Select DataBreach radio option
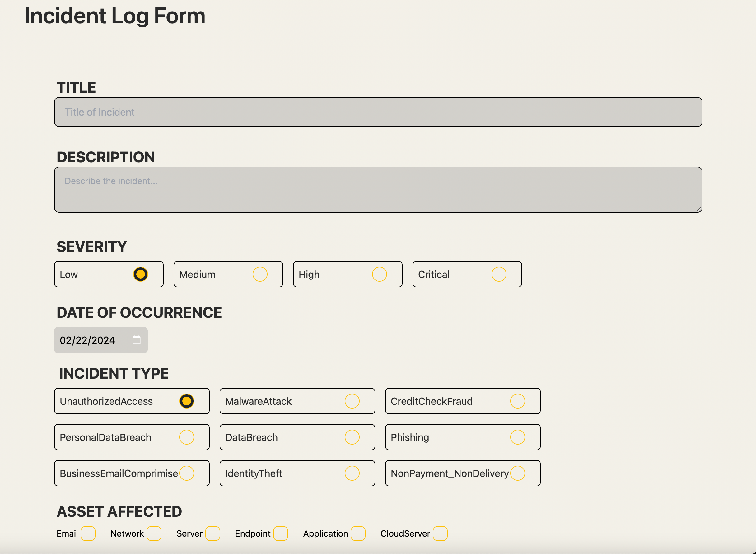756x554 pixels. point(352,437)
